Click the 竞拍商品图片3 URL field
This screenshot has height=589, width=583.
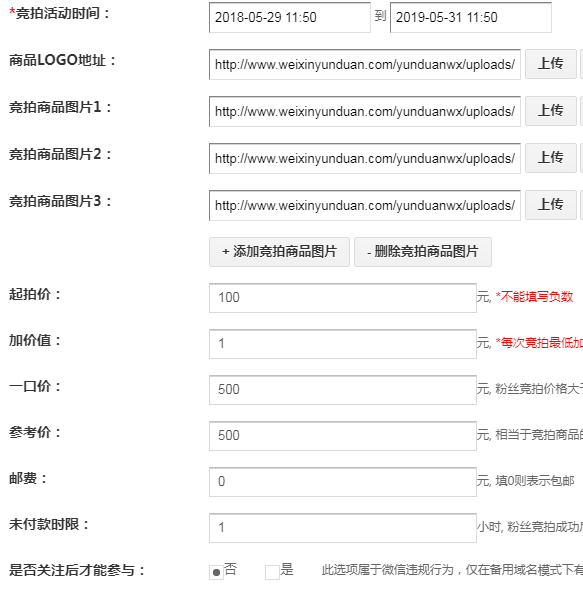click(365, 205)
